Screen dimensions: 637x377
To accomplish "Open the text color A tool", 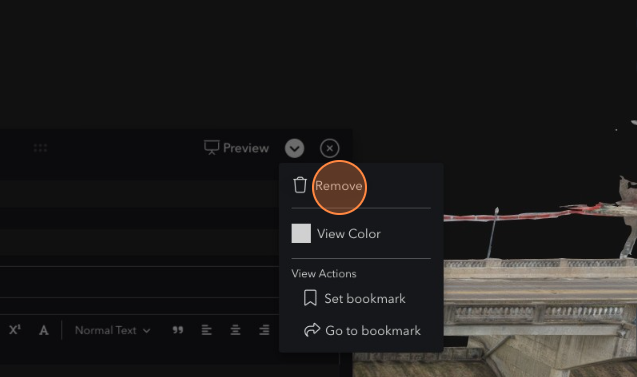I will 43,330.
